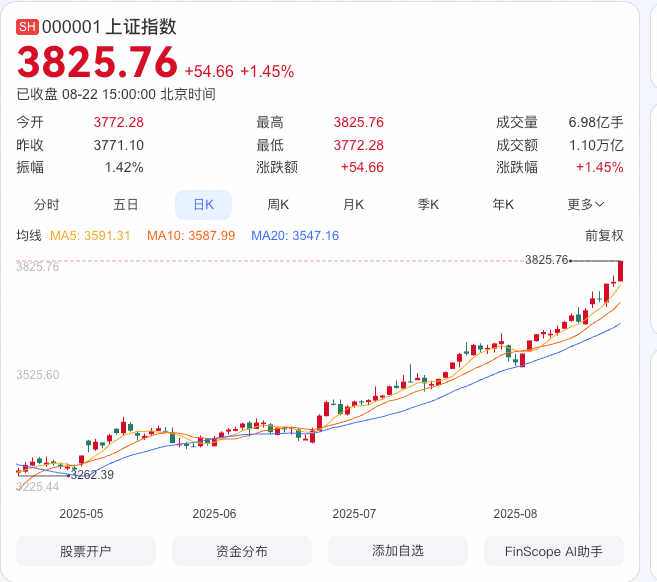Click the 3262.39 low marker on chart
Viewport: 657px width, 582px height.
(x=92, y=475)
